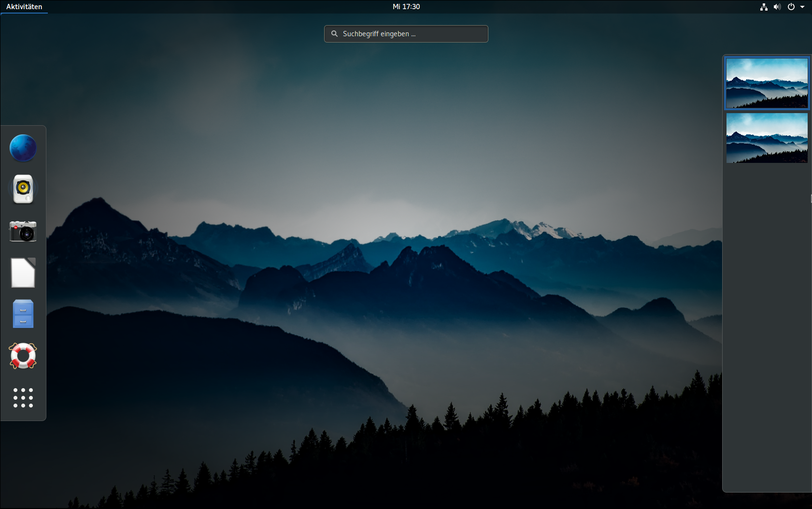Click the magnifier icon in search box

point(334,34)
